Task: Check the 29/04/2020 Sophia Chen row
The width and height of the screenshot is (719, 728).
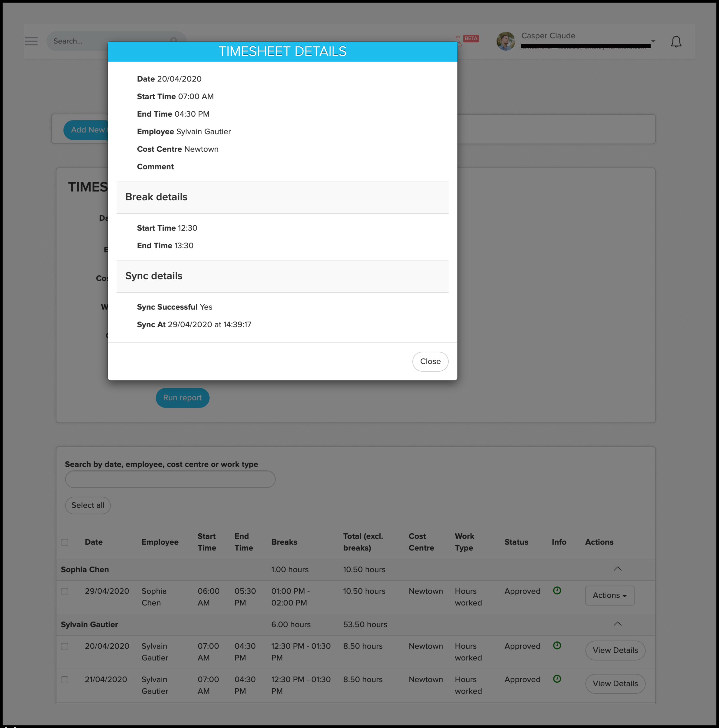Action: click(65, 591)
